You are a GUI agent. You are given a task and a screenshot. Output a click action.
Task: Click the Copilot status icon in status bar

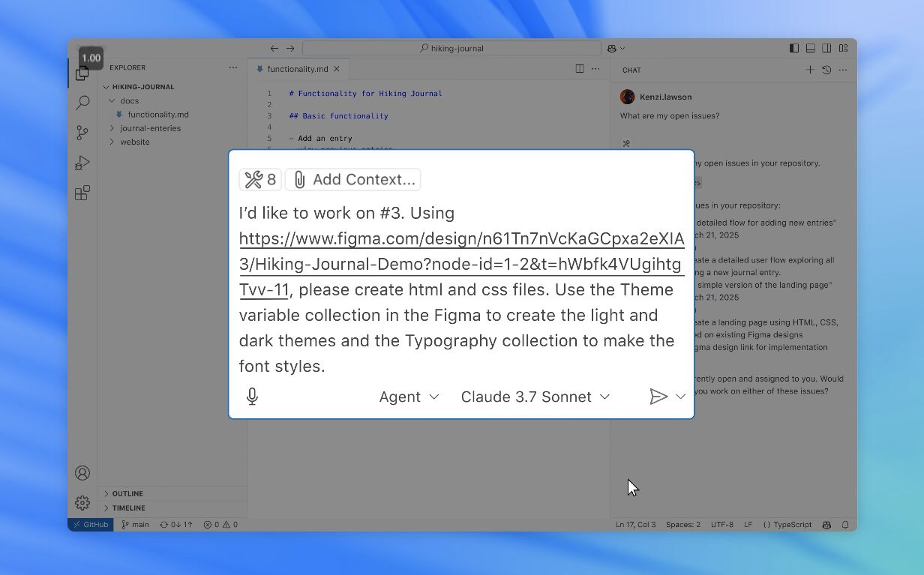coord(826,525)
